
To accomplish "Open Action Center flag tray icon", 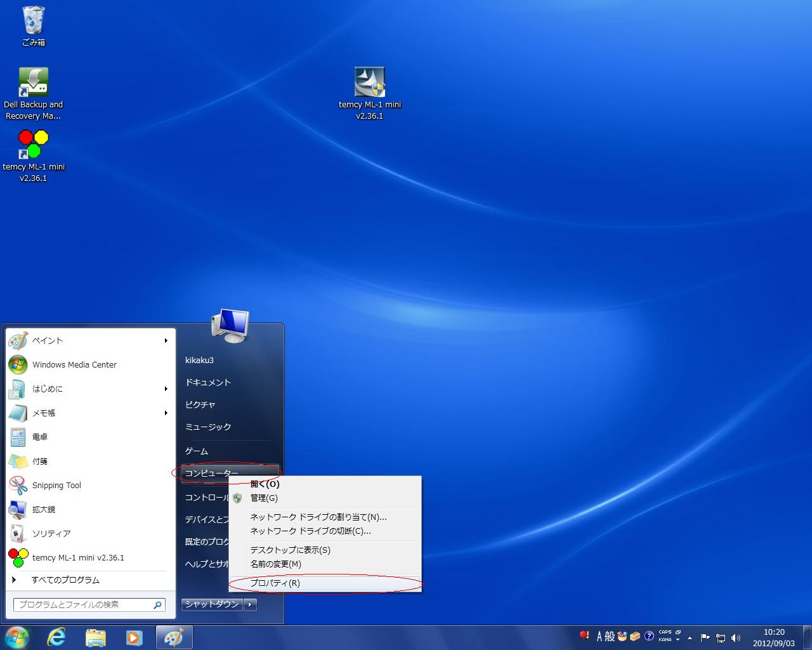I will [x=705, y=637].
